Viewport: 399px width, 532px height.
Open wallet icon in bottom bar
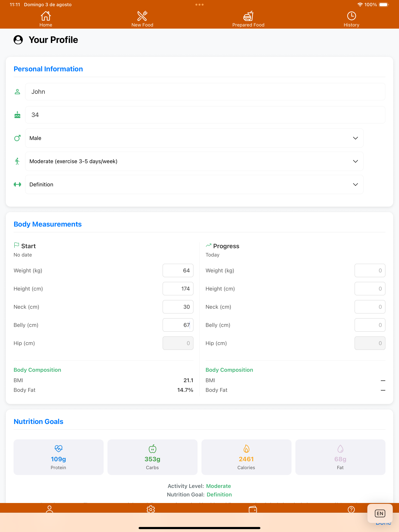point(253,509)
